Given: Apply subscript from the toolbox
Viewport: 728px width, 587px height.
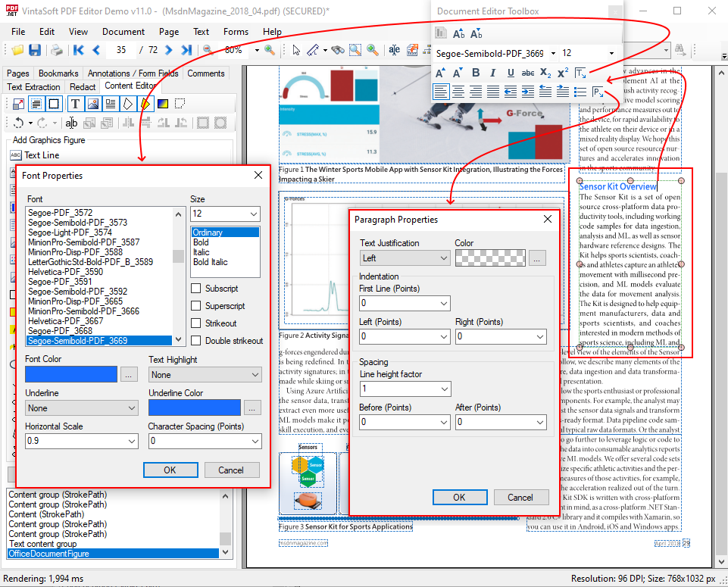Looking at the screenshot, I should [x=545, y=73].
